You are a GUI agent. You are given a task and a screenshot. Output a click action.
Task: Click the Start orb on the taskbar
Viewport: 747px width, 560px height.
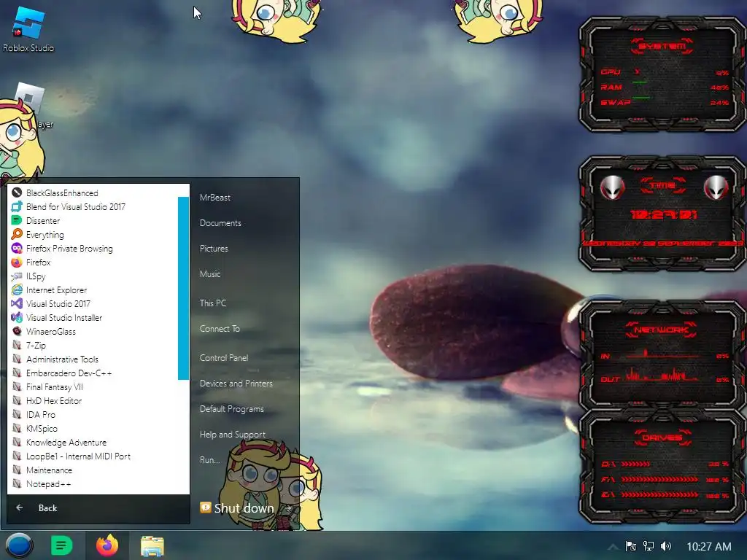click(x=19, y=545)
